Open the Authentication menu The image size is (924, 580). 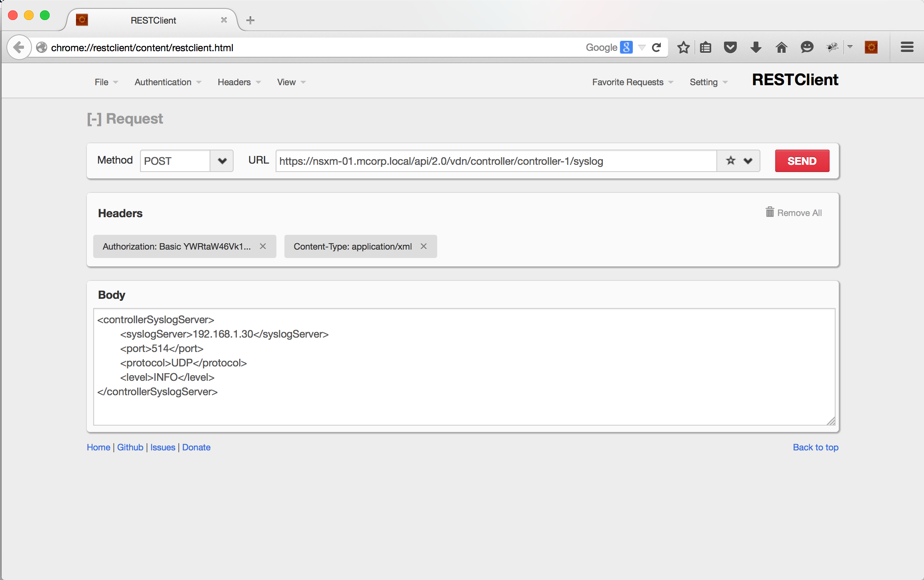(x=168, y=82)
